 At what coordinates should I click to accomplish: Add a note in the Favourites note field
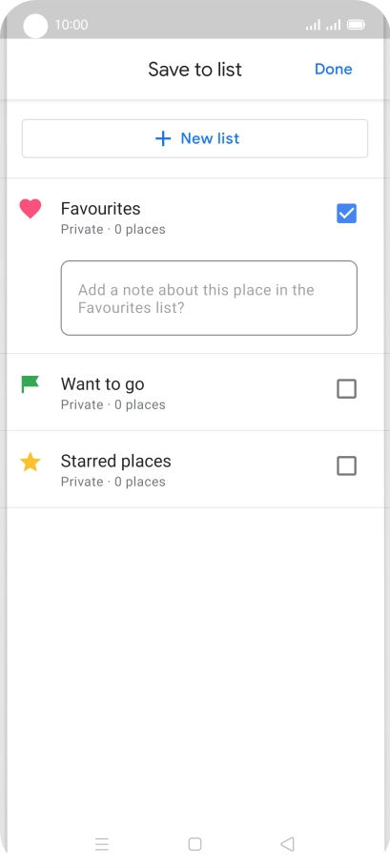[x=209, y=298]
